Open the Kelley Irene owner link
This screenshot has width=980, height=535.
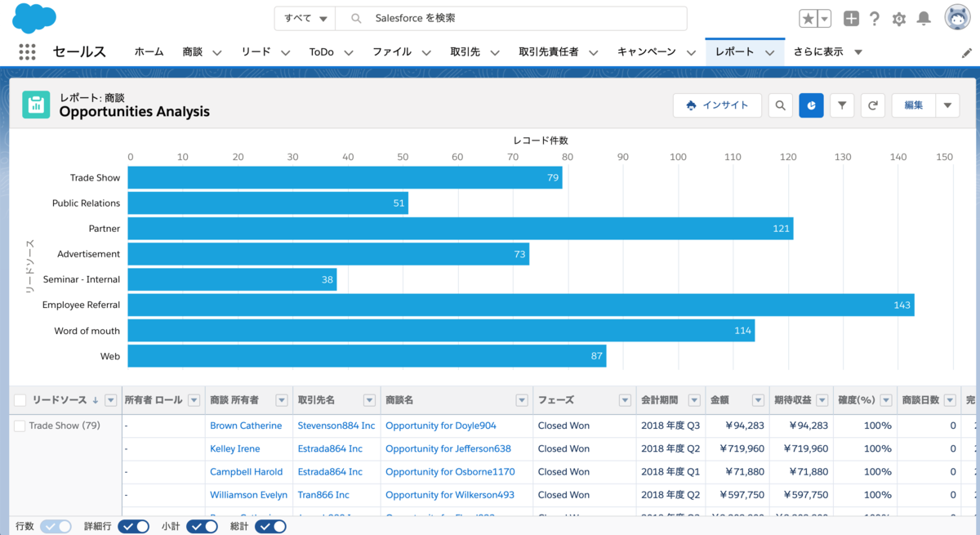[234, 448]
